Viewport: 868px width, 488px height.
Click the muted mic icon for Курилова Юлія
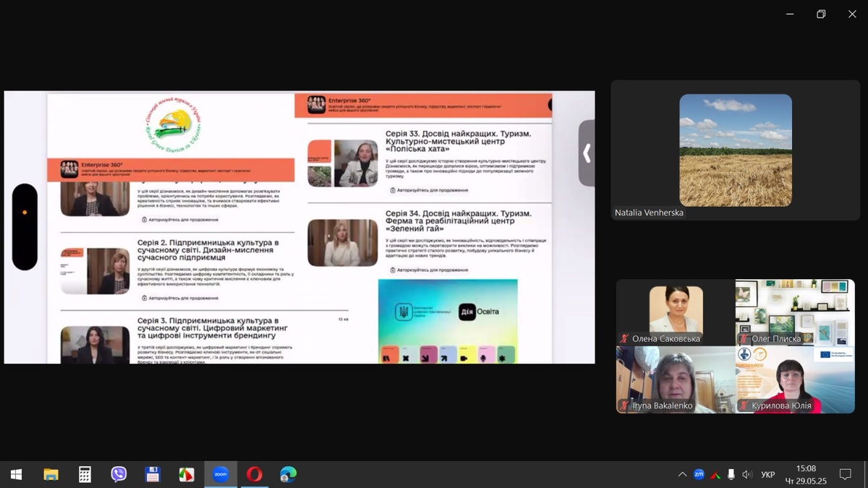pyautogui.click(x=743, y=406)
